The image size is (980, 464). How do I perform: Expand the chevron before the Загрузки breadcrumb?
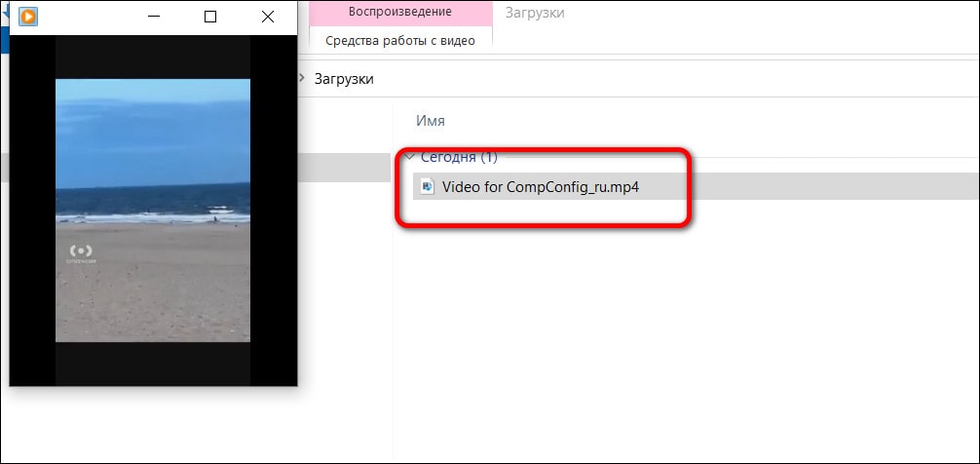(303, 78)
